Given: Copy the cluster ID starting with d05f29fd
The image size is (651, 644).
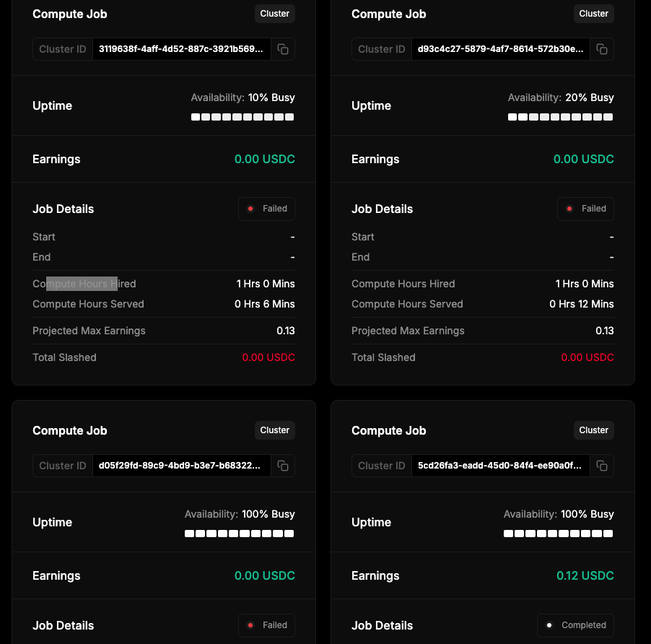Looking at the screenshot, I should pos(283,466).
